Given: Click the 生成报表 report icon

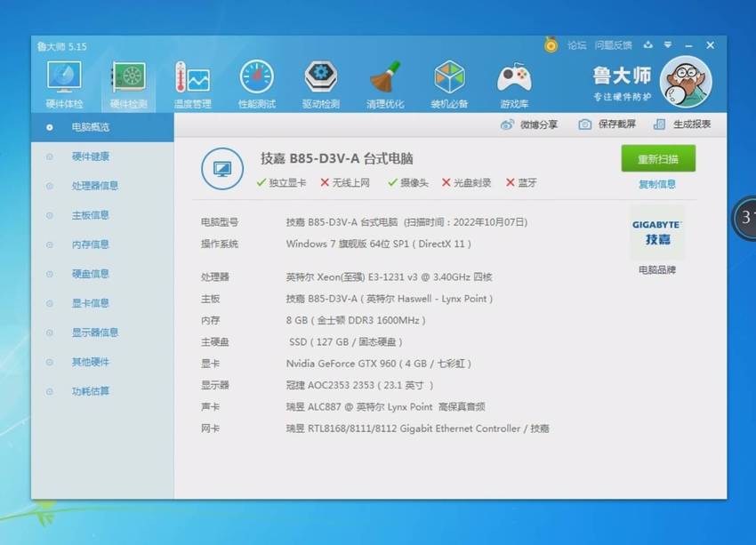Looking at the screenshot, I should coord(659,124).
